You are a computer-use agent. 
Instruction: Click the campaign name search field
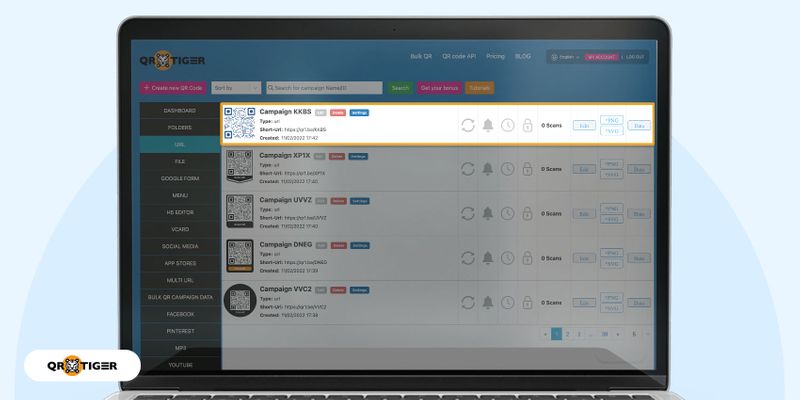coord(324,88)
